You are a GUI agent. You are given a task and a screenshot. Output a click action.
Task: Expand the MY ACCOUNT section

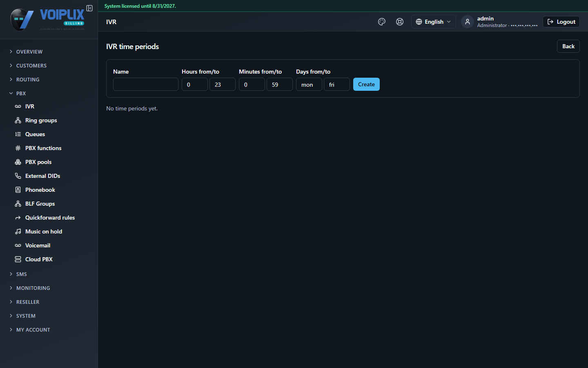[49, 330]
